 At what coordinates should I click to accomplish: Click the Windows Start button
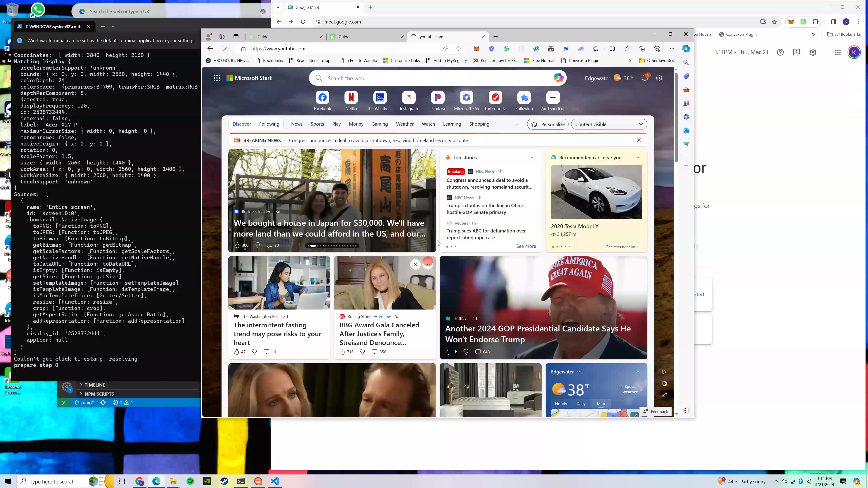click(x=8, y=481)
